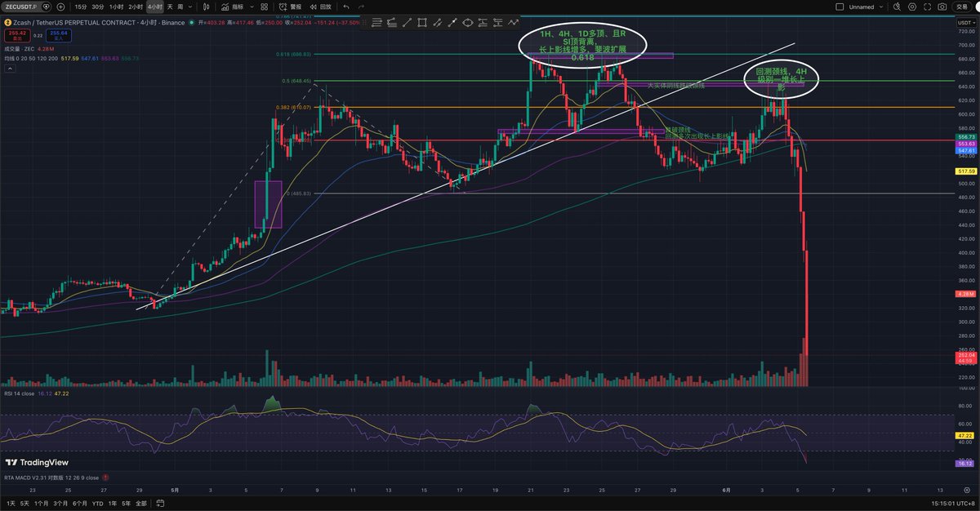The image size is (980, 511).
Task: Toggle the layout checkbox beside Unnamed
Action: [x=838, y=7]
